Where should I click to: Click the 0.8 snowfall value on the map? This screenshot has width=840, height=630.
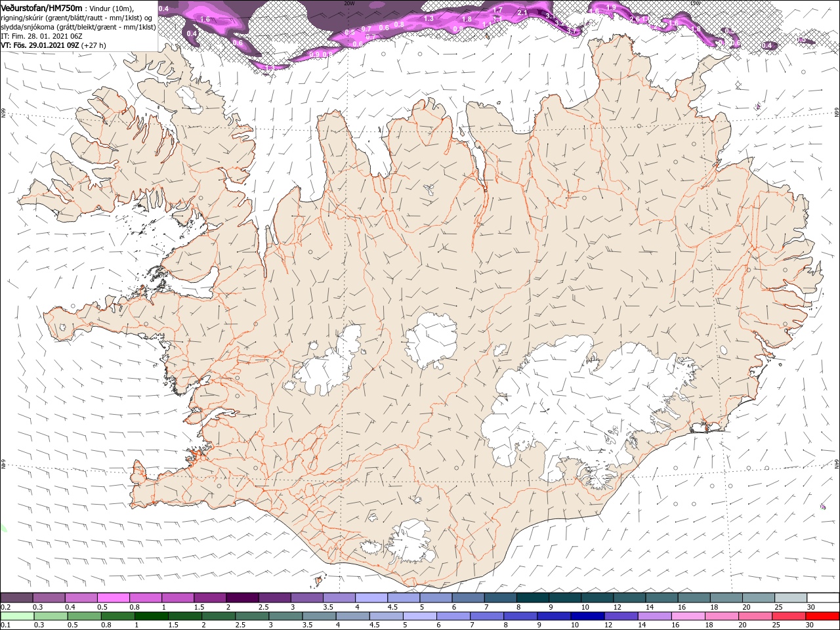point(399,24)
